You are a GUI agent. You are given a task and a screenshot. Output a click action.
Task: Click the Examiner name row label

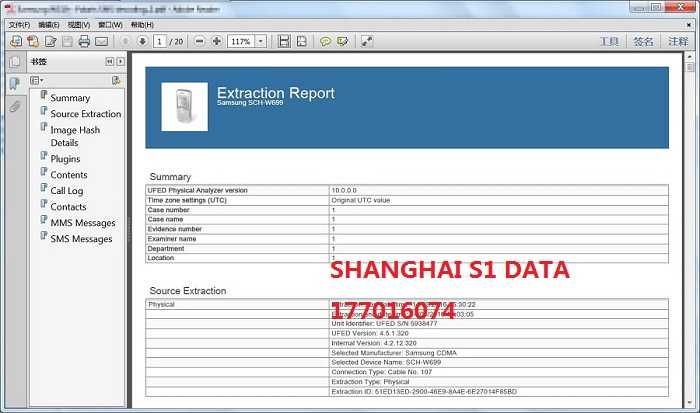coord(172,239)
